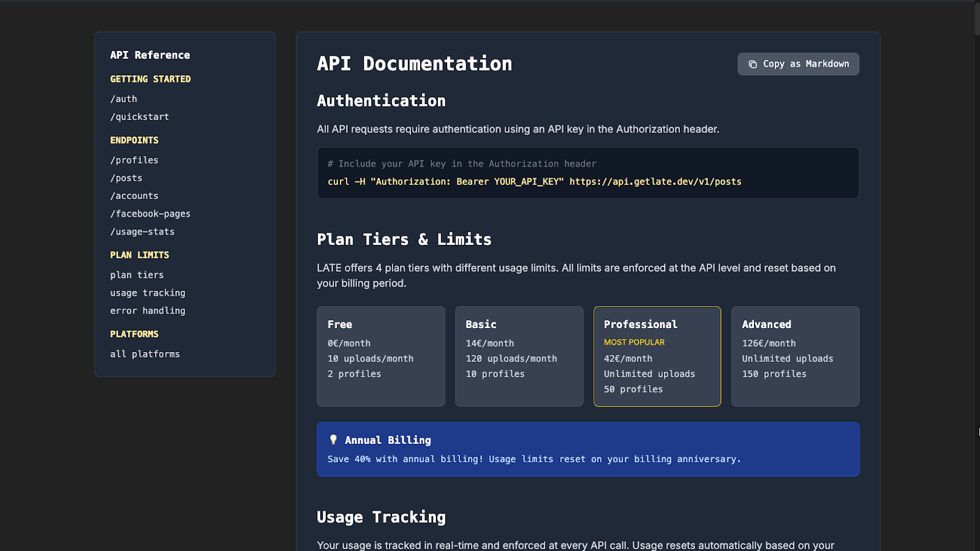Viewport: 980px width, 551px height.
Task: Select the Advanced plan card
Action: [795, 356]
